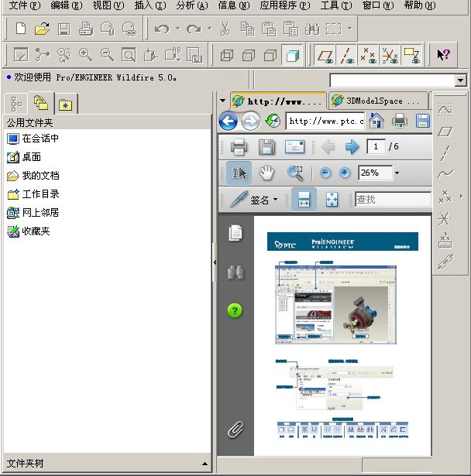Click the PDF page number field
The width and height of the screenshot is (471, 476).
(376, 147)
